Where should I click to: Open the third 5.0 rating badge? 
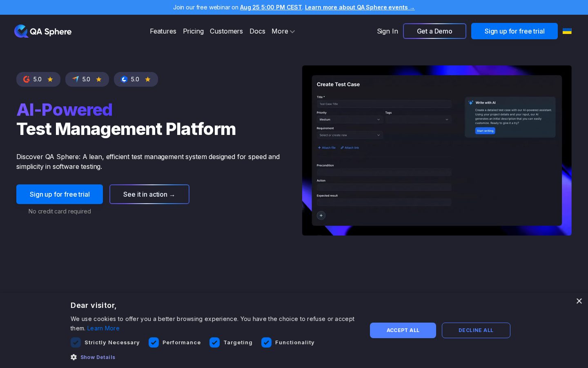point(136,79)
